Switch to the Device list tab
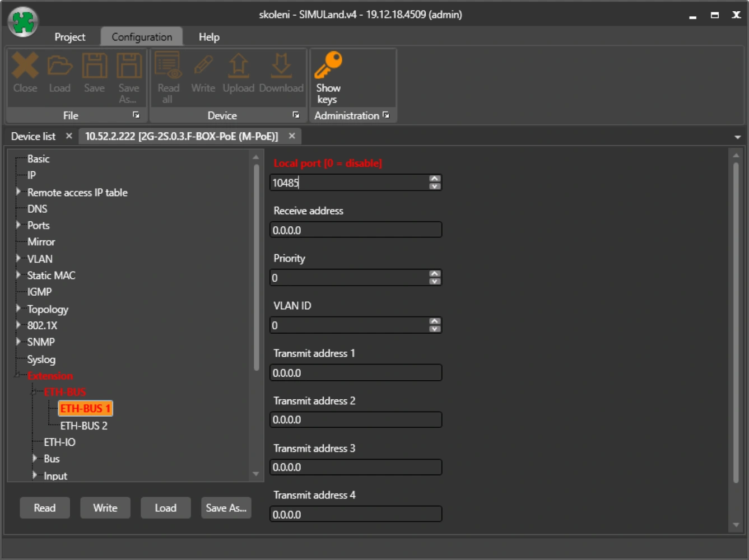The image size is (749, 560). [33, 136]
